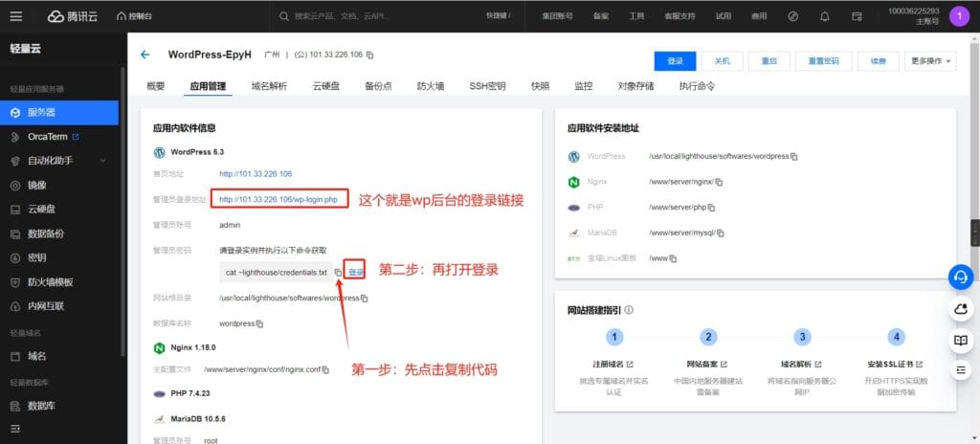Open the purple account avatar
The width and height of the screenshot is (980, 444).
pos(959,16)
